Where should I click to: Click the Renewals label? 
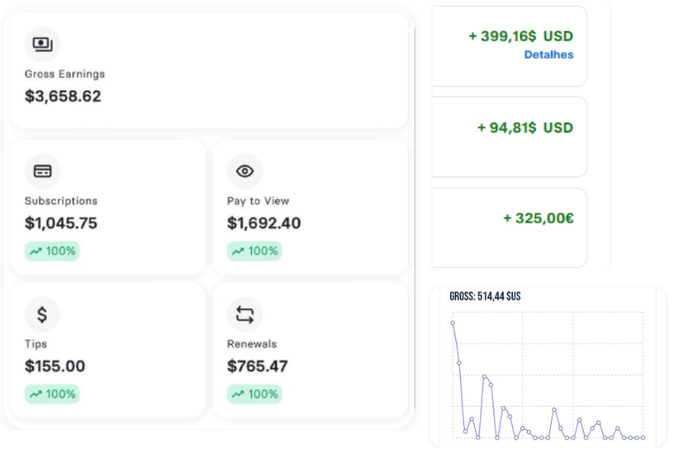coord(252,344)
